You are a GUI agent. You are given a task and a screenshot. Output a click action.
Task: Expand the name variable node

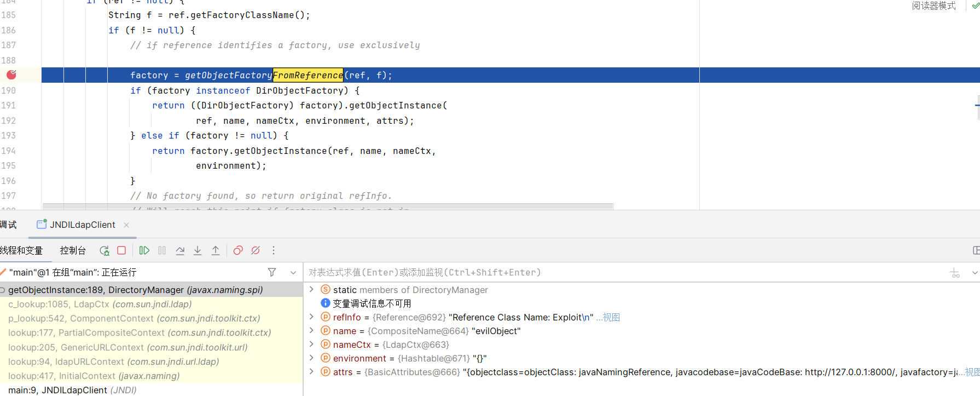pyautogui.click(x=311, y=330)
